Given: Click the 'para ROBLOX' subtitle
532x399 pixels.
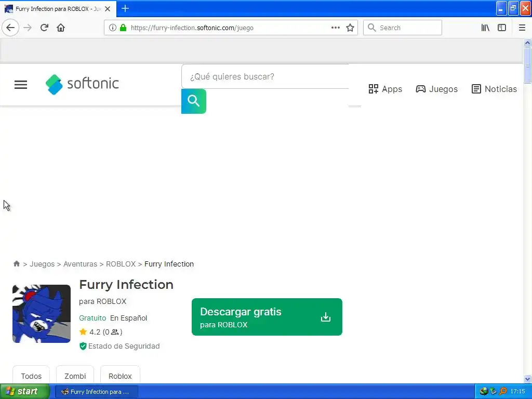Looking at the screenshot, I should pyautogui.click(x=102, y=301).
